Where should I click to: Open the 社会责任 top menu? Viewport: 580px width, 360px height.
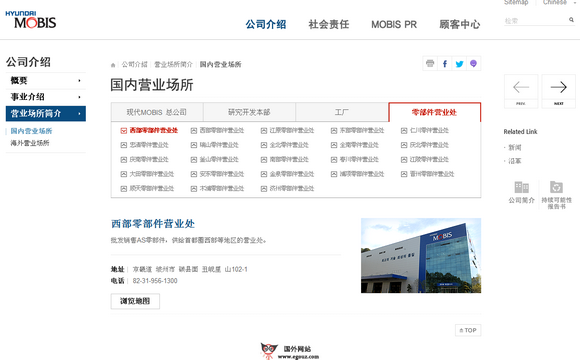tap(329, 24)
